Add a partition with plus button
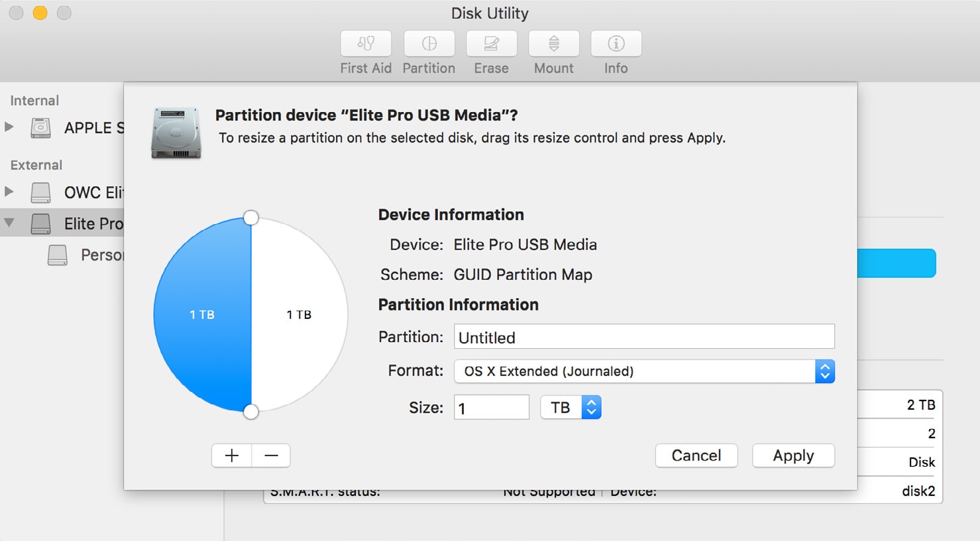The height and width of the screenshot is (541, 980). click(232, 455)
